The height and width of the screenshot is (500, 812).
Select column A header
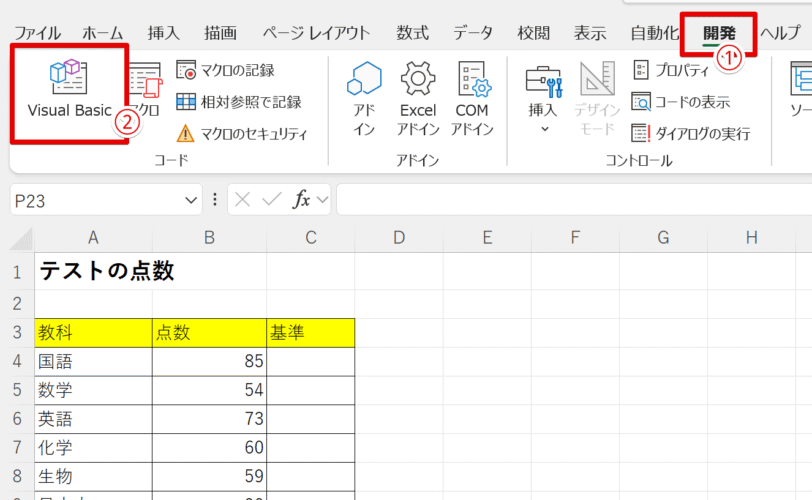(x=93, y=238)
